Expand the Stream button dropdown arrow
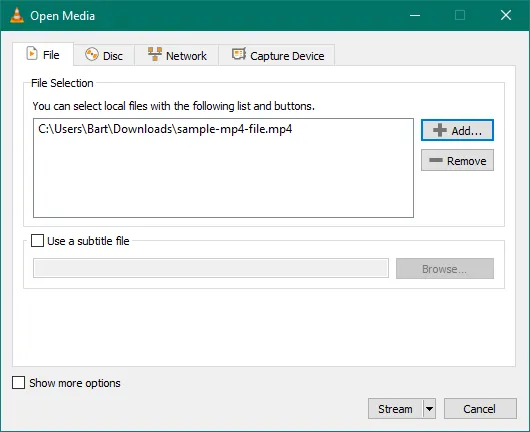Viewport: 530px width, 432px height. click(429, 409)
